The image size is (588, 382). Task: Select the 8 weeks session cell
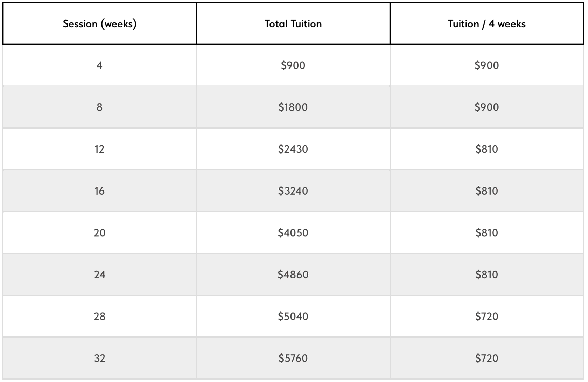(x=100, y=107)
